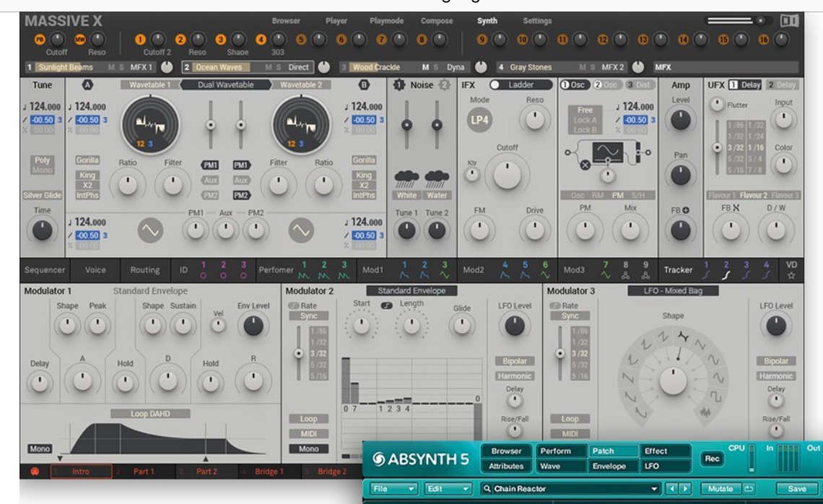The image size is (823, 504).
Task: Expand the Chain Reactor preset dropdown arrow
Action: [x=654, y=489]
